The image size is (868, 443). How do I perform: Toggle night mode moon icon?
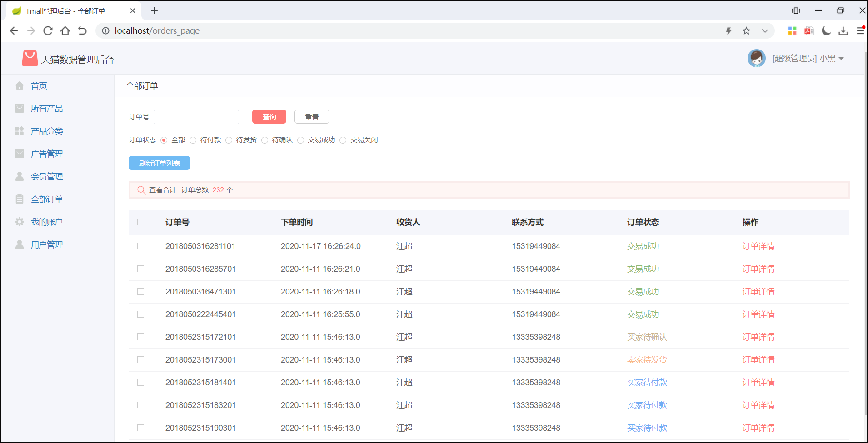826,30
